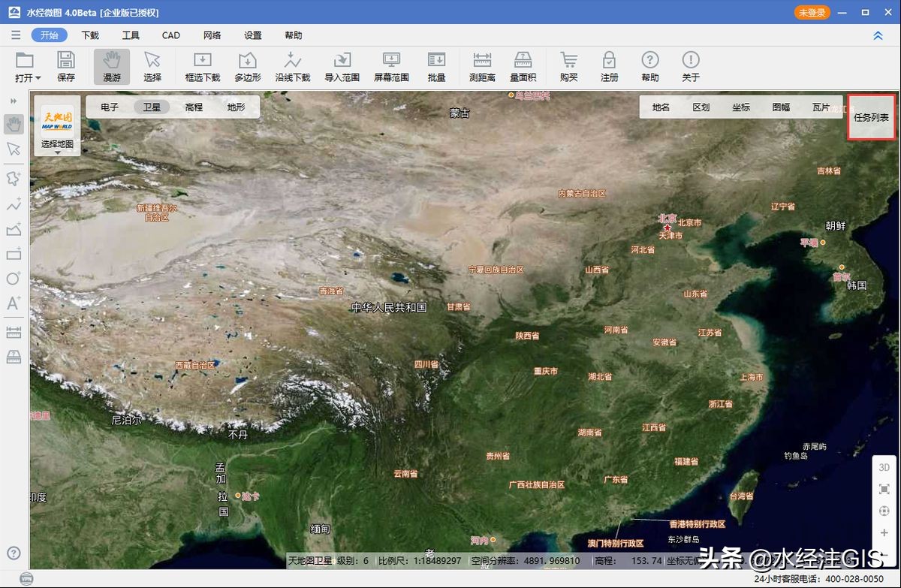Screen dimensions: 901x588
Task: Open the 打开 dropdown arrow
Action: click(38, 78)
